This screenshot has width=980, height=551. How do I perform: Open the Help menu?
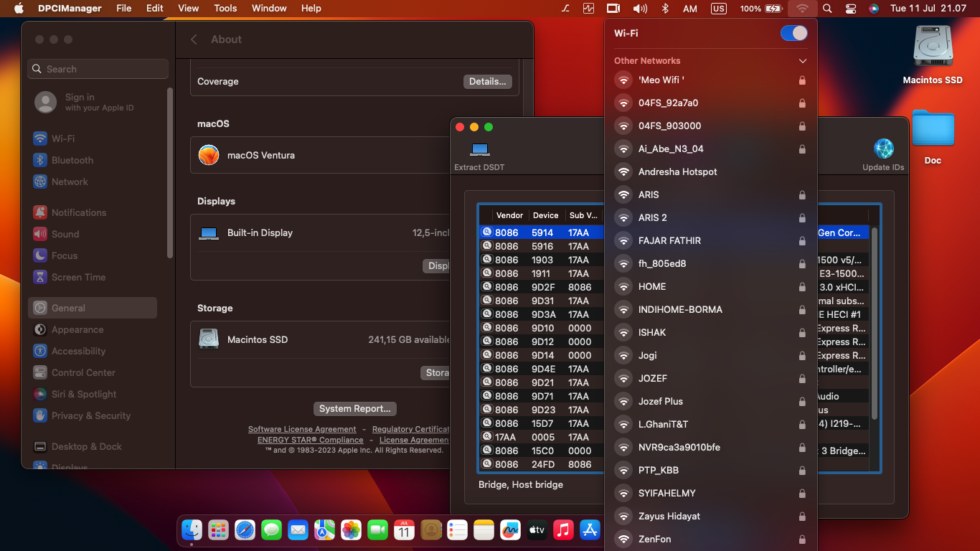point(311,9)
